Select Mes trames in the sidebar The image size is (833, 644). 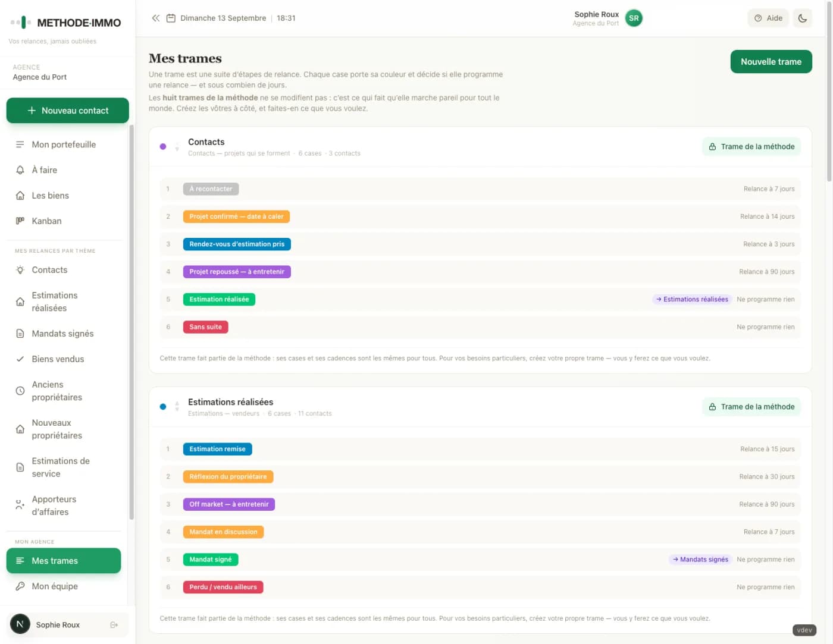tap(64, 561)
